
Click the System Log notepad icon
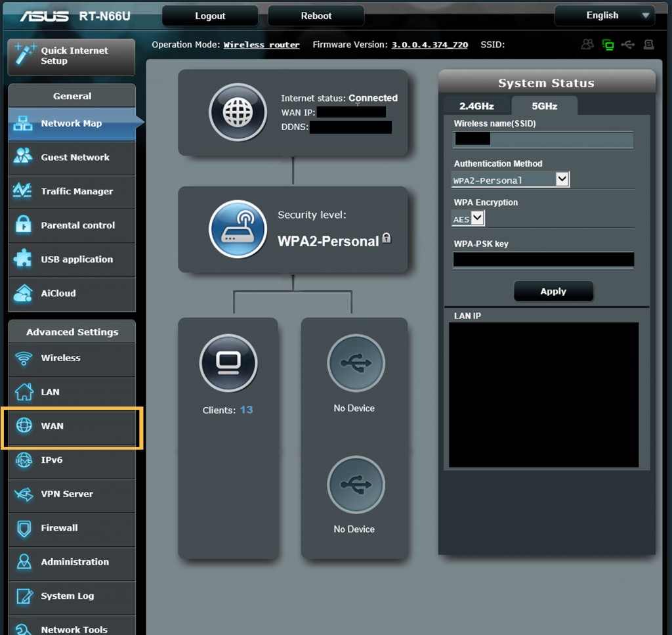24,596
